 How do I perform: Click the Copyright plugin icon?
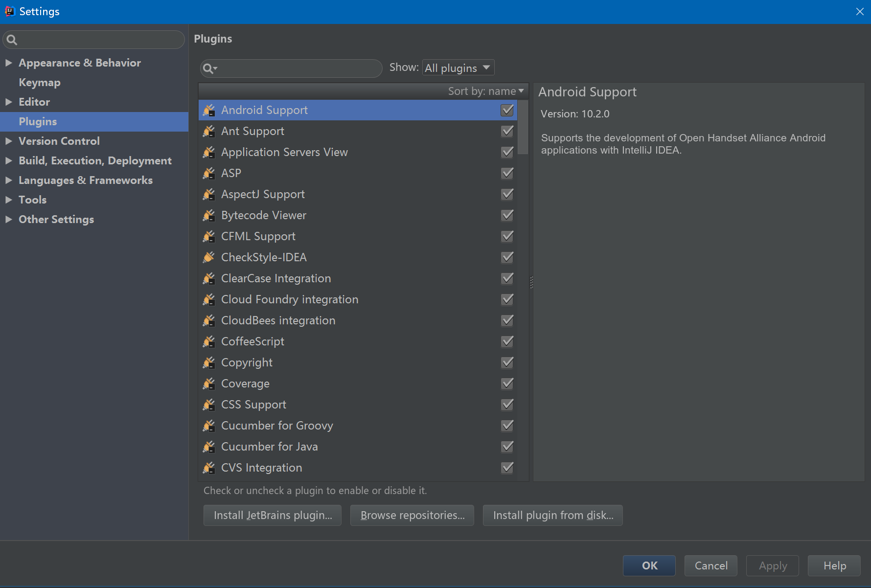coord(209,363)
